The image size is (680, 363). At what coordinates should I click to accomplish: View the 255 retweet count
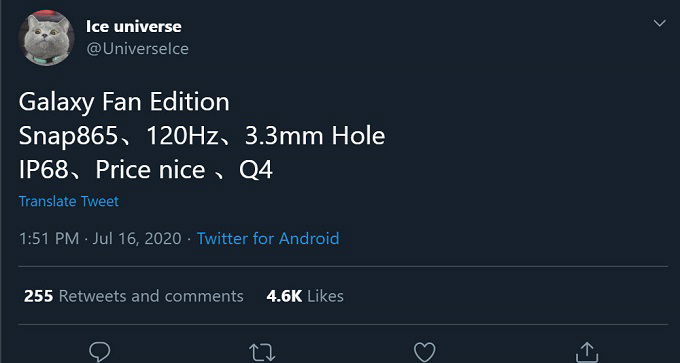pos(39,296)
